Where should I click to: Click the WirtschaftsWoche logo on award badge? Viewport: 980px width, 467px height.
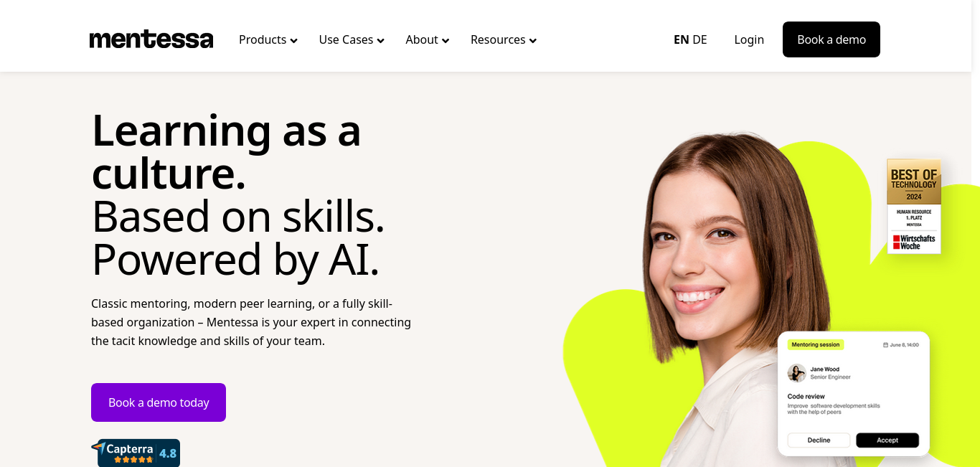pos(914,242)
